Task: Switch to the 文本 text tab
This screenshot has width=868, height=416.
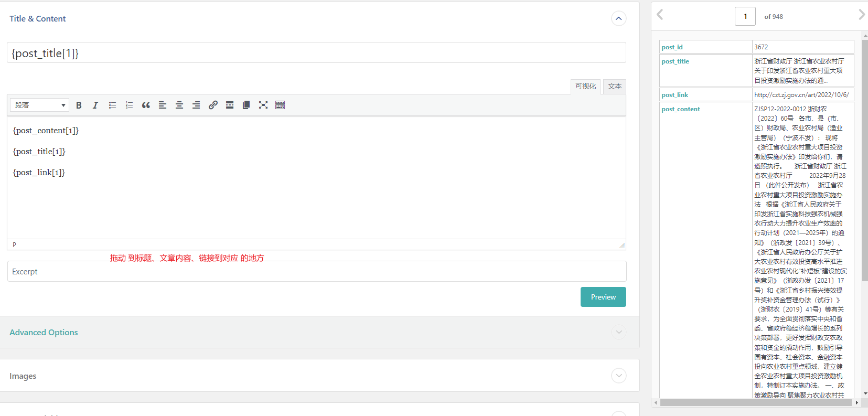Action: [614, 87]
